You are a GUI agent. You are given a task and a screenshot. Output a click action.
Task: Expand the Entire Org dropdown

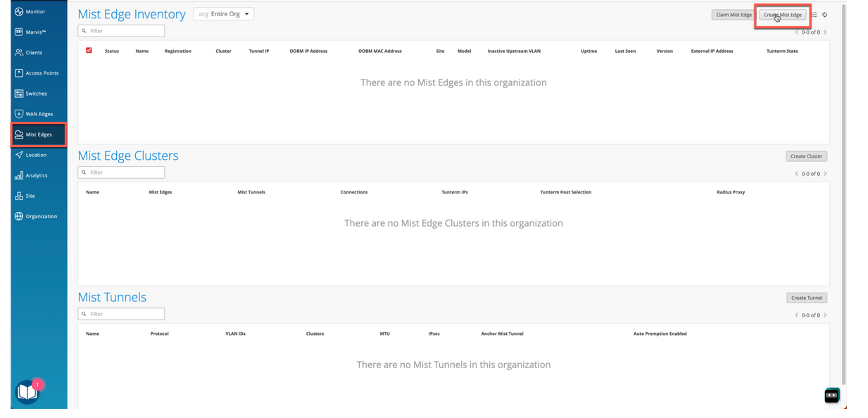tap(224, 14)
